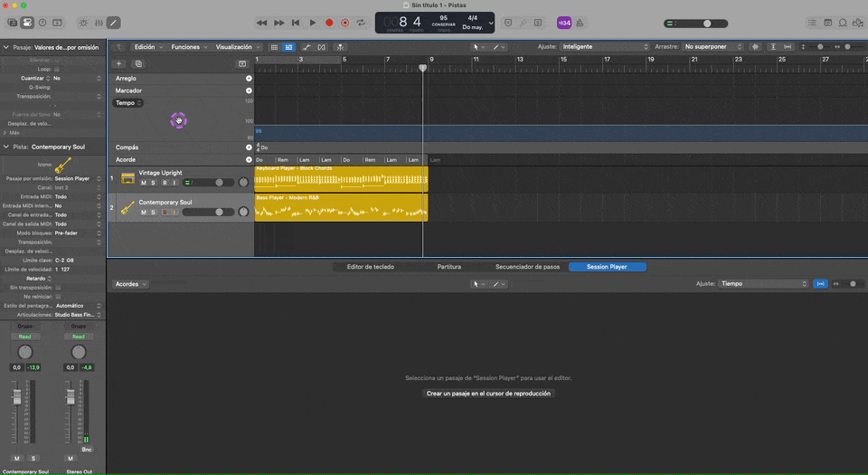868x475 pixels.
Task: Click the red Record button
Action: coord(329,23)
